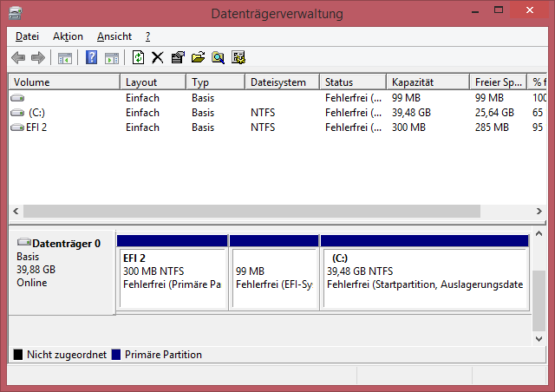The height and width of the screenshot is (392, 555).
Task: Click the Primäre Partition legend label
Action: pyautogui.click(x=163, y=355)
